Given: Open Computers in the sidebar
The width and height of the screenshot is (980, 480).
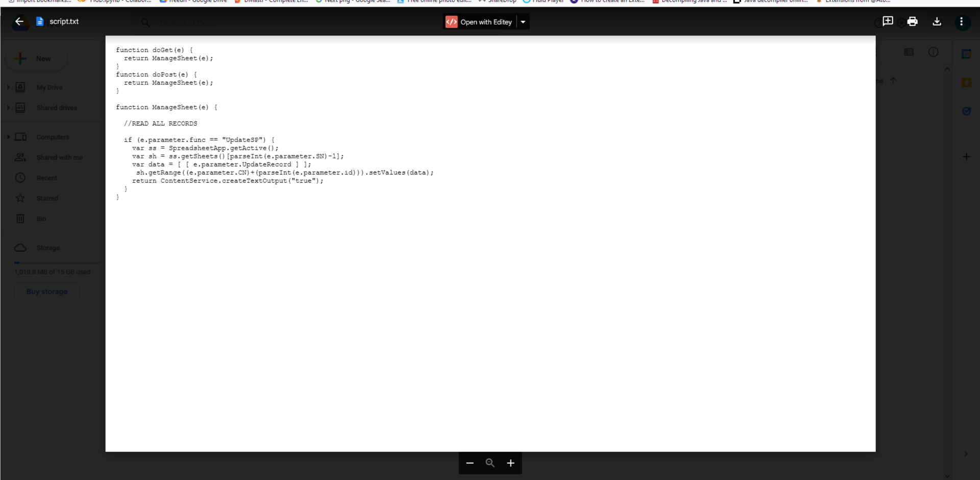Looking at the screenshot, I should [53, 137].
